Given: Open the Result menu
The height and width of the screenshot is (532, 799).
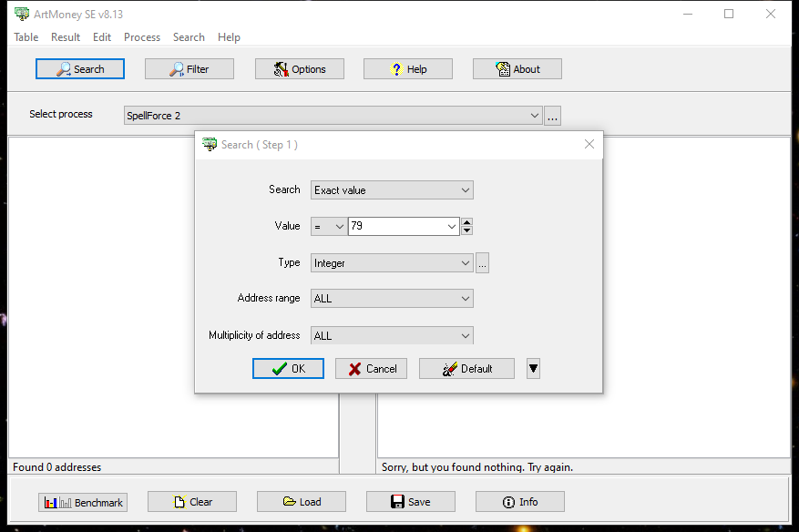Looking at the screenshot, I should coord(66,37).
